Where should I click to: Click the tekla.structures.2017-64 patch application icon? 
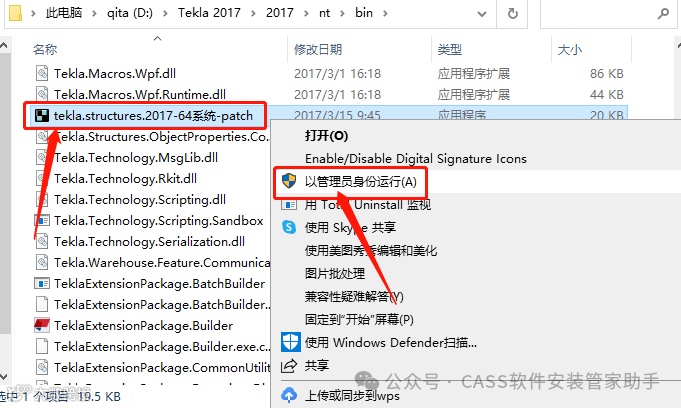42,116
